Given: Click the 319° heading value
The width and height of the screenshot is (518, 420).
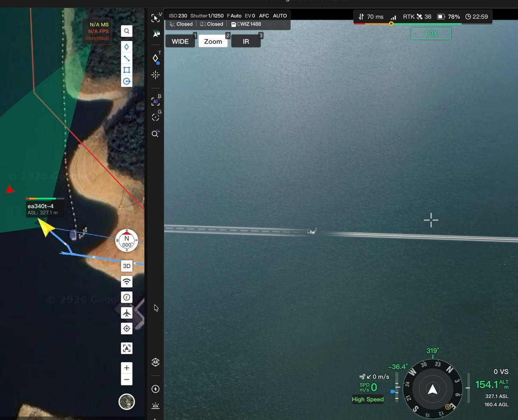Looking at the screenshot, I should click(433, 350).
